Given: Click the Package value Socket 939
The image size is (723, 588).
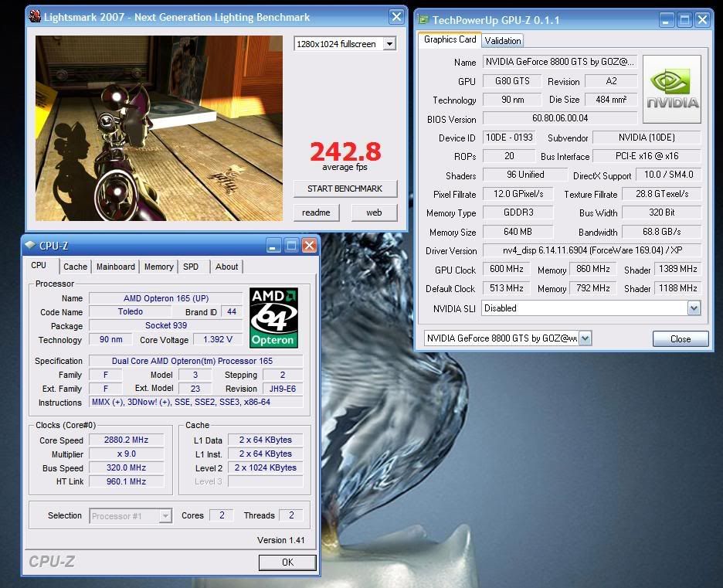Looking at the screenshot, I should pos(166,325).
